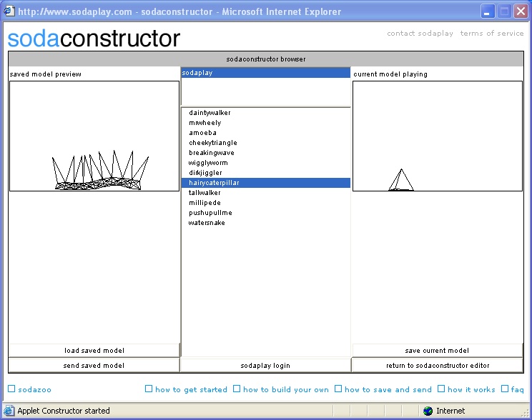Open the faq link
532x420 pixels.
click(512, 389)
